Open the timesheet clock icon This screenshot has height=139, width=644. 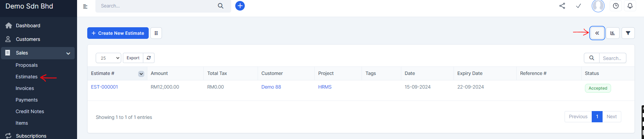[615, 6]
